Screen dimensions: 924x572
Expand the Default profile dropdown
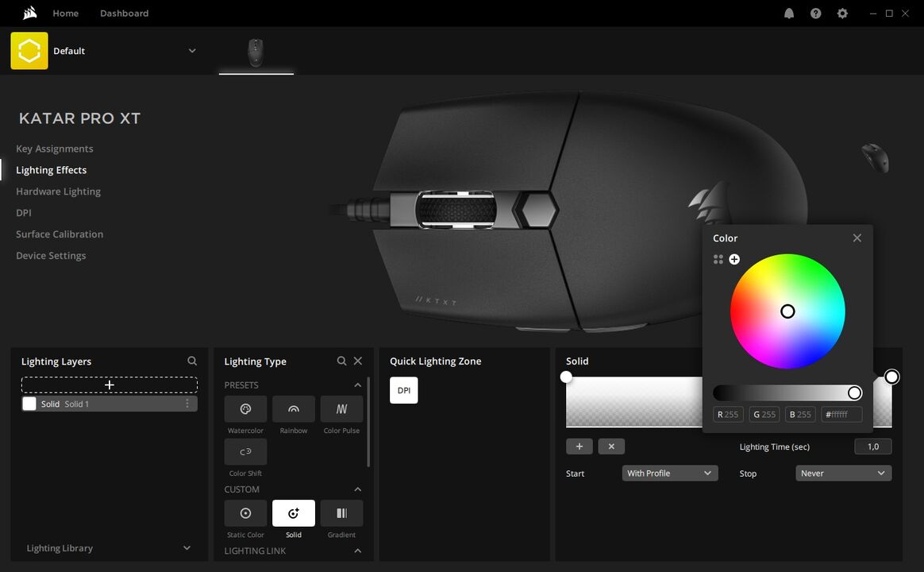pos(192,51)
